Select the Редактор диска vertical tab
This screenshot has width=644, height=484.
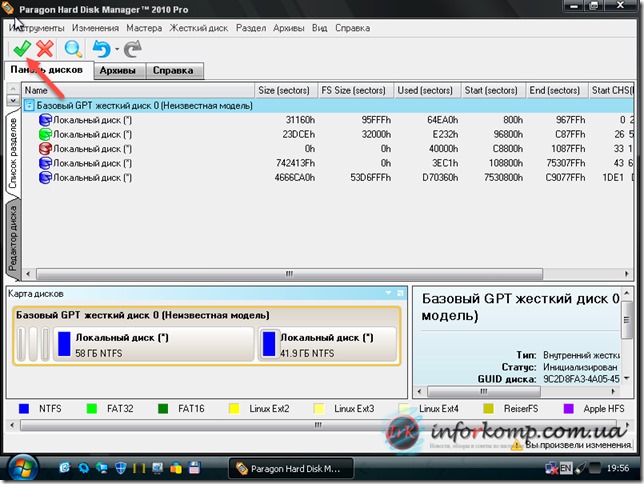tap(13, 238)
